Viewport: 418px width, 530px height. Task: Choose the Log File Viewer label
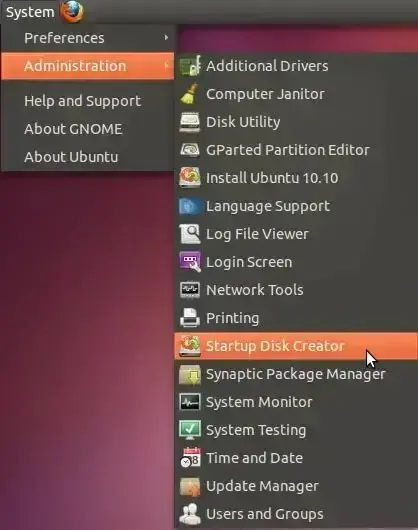(257, 234)
